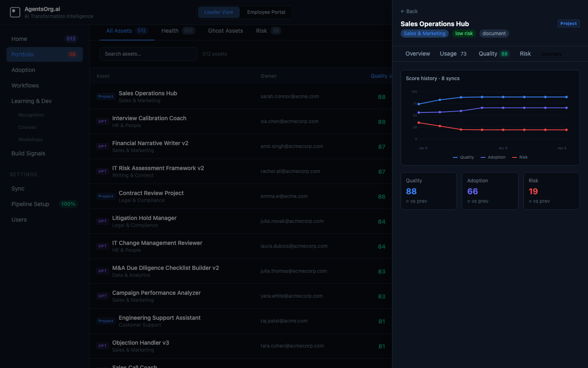Click the last Quality data point on chart
This screenshot has height=368, width=588.
(566, 97)
